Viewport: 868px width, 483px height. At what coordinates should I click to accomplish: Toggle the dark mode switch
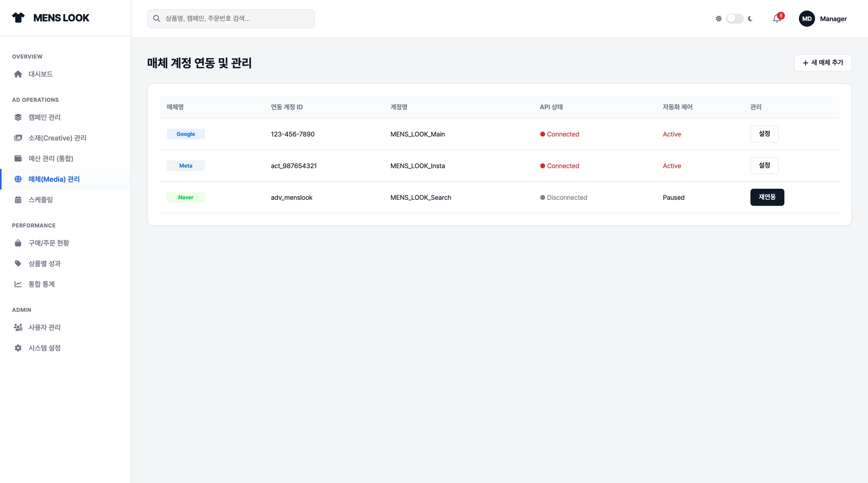(734, 19)
